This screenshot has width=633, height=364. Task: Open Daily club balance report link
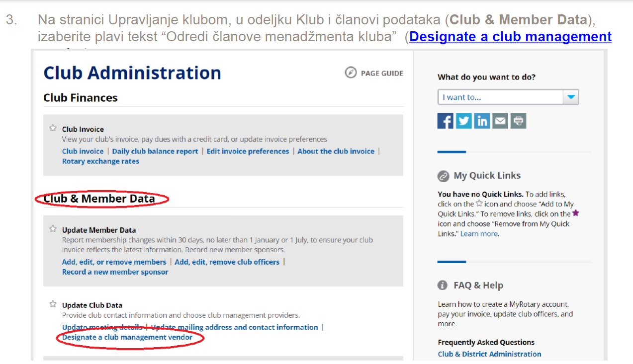click(155, 151)
